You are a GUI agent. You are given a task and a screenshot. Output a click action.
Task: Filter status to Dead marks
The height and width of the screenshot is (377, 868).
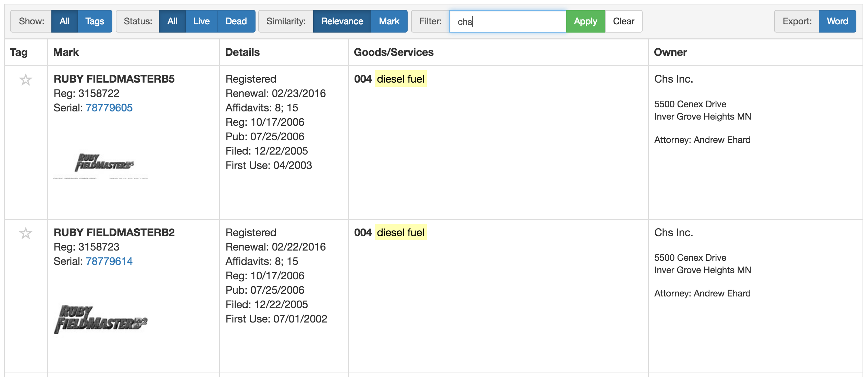[x=236, y=21]
